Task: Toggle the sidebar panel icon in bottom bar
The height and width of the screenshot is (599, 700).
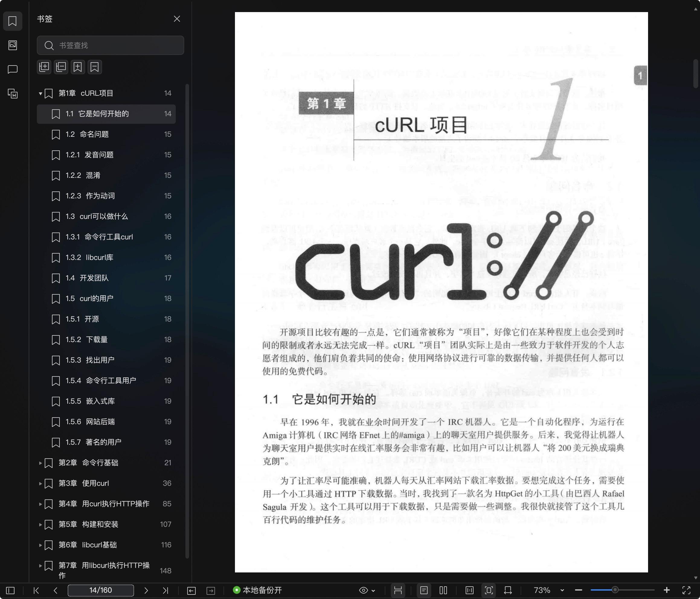Action: (x=11, y=590)
